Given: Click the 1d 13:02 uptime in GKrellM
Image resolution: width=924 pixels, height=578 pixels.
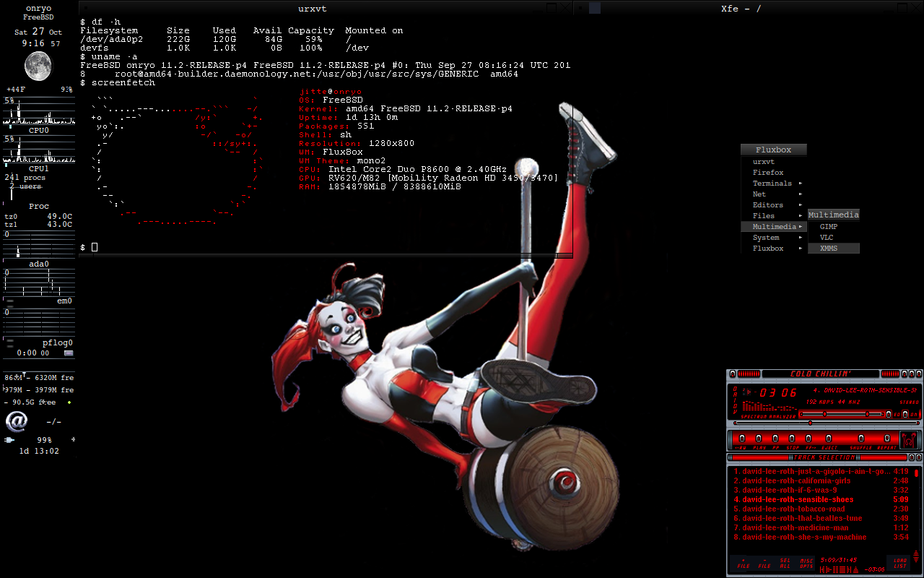Looking at the screenshot, I should pos(39,452).
